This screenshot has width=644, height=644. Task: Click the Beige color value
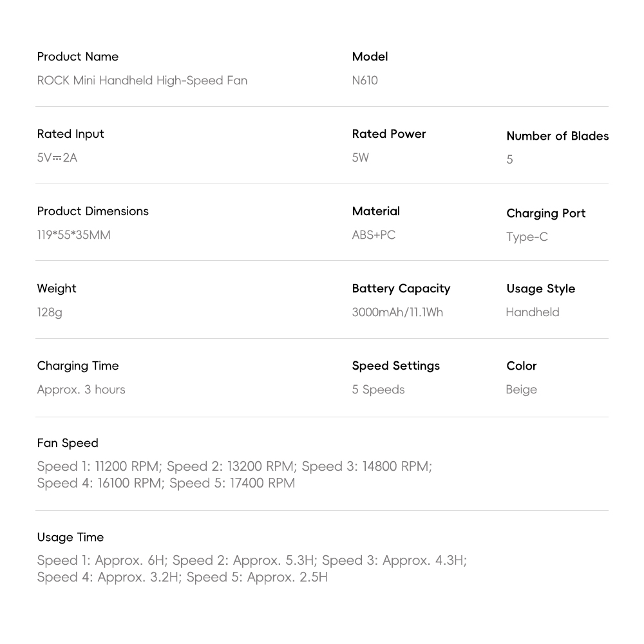(x=521, y=390)
